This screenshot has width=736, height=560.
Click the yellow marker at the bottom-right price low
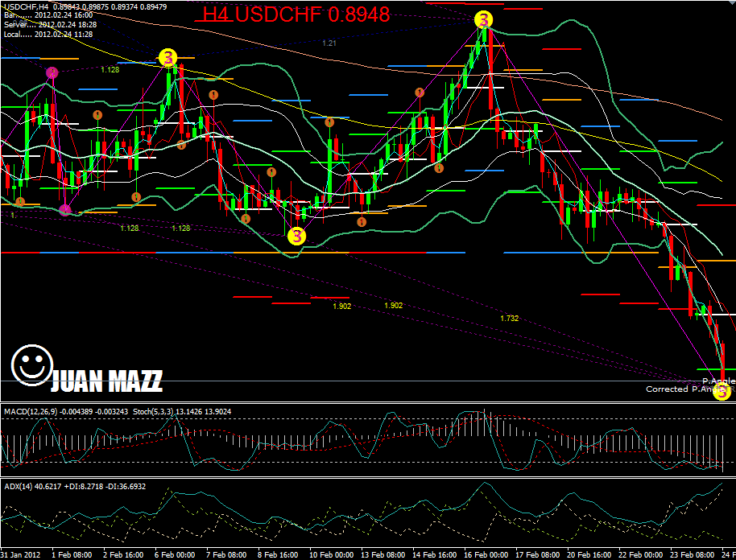click(x=722, y=392)
